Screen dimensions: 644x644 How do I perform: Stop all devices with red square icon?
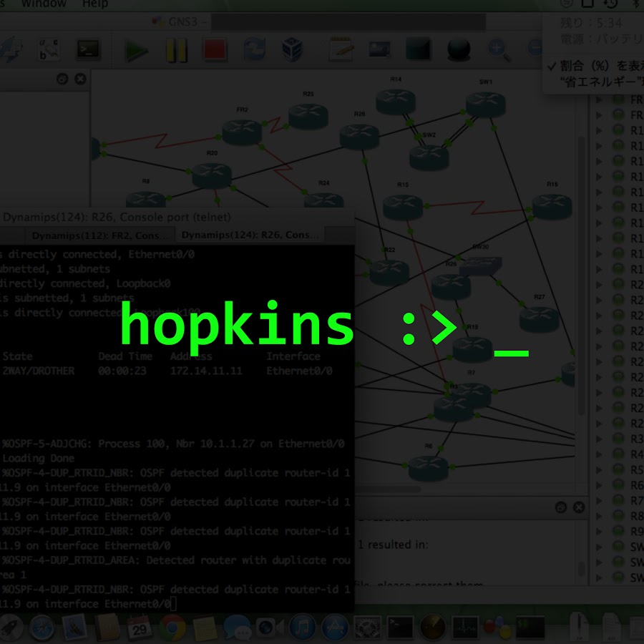[x=214, y=49]
